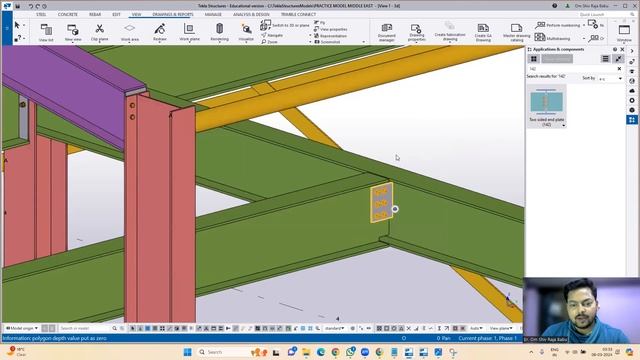
Task: Open the MANAGE ribbon tab
Action: pos(213,14)
